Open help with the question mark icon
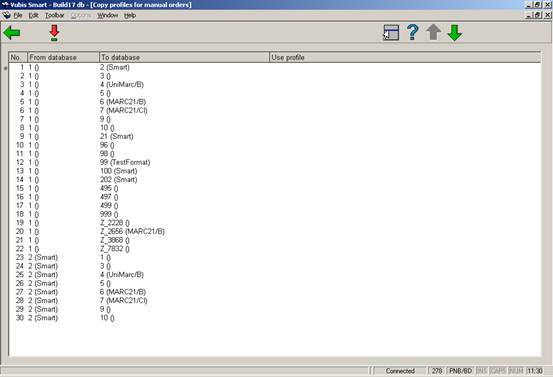The width and height of the screenshot is (553, 377). click(412, 32)
